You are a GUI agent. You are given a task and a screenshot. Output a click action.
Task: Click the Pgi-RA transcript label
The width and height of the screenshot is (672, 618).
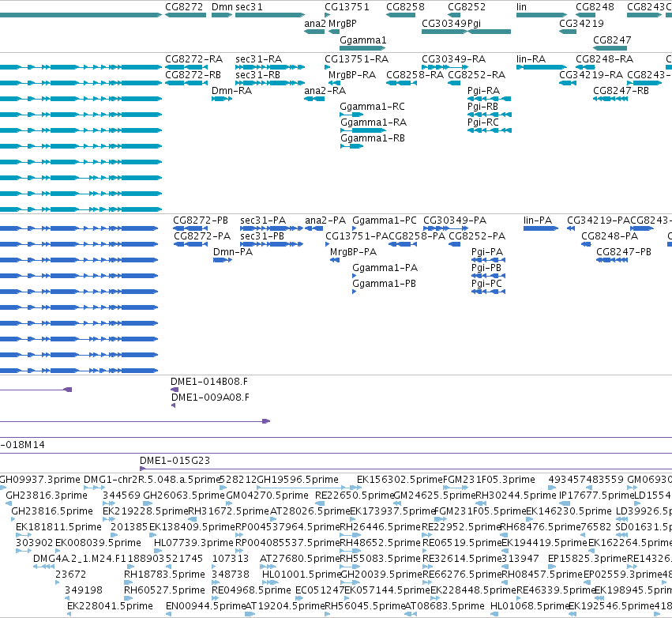pos(483,91)
